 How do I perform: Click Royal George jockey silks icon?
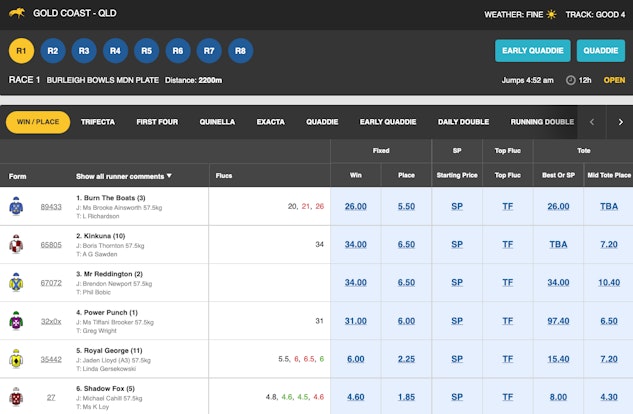pyautogui.click(x=16, y=359)
